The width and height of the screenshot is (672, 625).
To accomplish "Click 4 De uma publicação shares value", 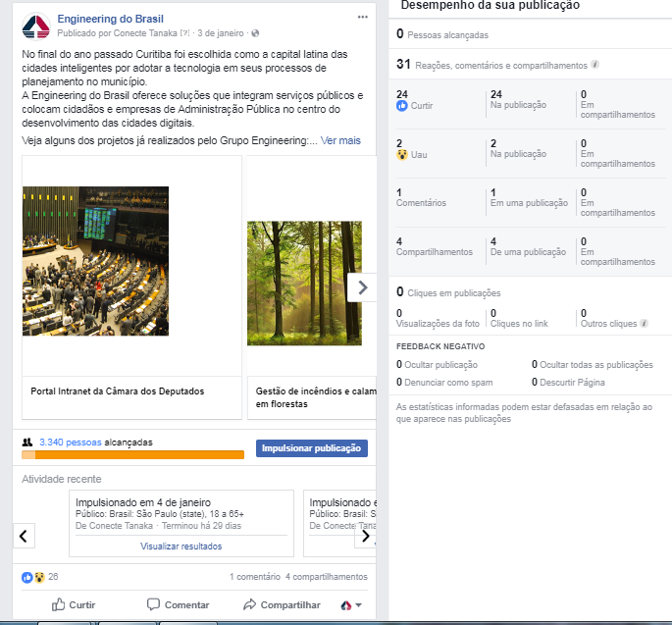I will (x=528, y=247).
